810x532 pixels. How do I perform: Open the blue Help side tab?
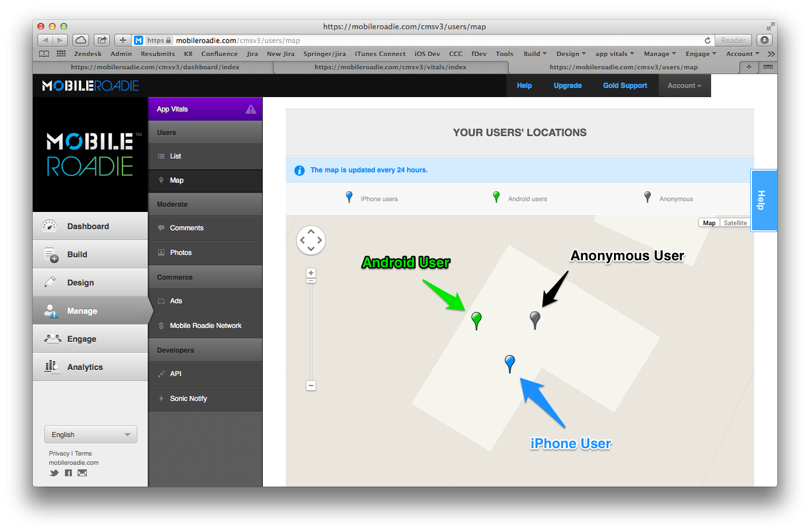point(763,200)
